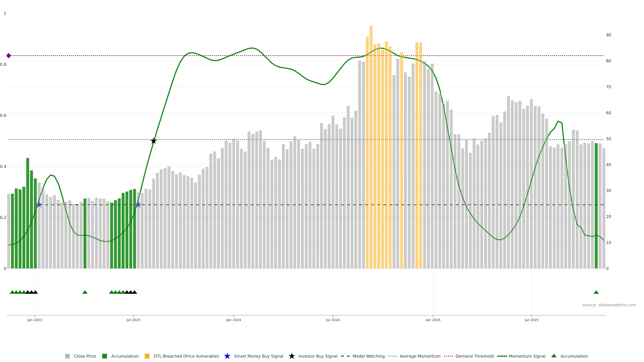The height and width of the screenshot is (362, 644).
Task: Click the purple diamond Demand Threshold marker
Action: click(9, 55)
